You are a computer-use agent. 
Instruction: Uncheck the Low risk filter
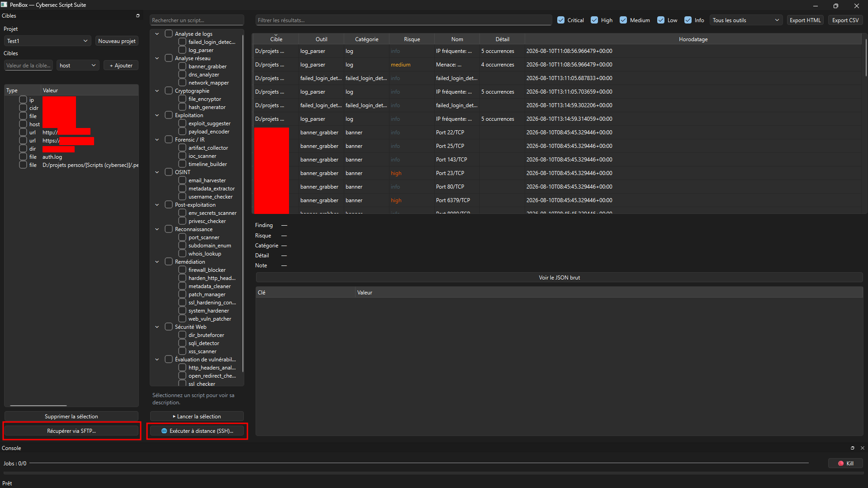point(661,20)
